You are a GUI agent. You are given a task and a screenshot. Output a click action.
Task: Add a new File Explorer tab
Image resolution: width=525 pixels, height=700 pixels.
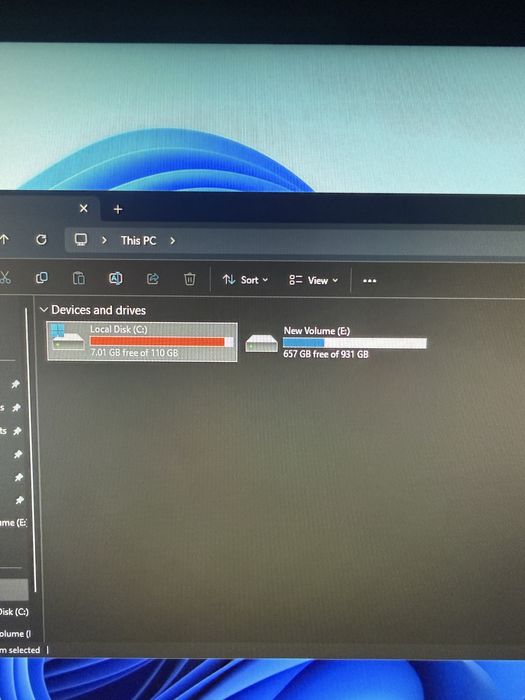118,209
